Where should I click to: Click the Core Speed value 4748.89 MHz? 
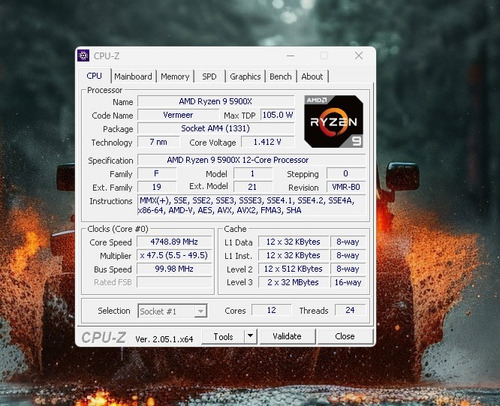coord(174,242)
